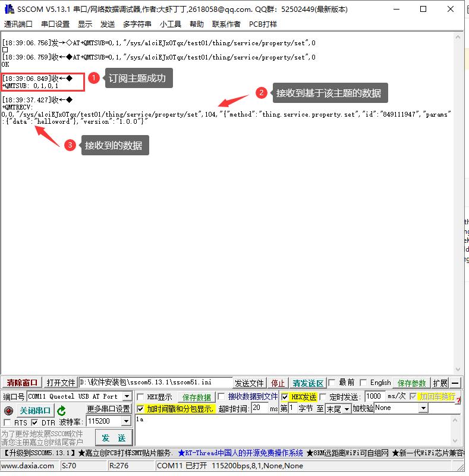Viewport: 469px width, 476px height.
Task: Click the send text area containing 1a
Action: click(292, 431)
